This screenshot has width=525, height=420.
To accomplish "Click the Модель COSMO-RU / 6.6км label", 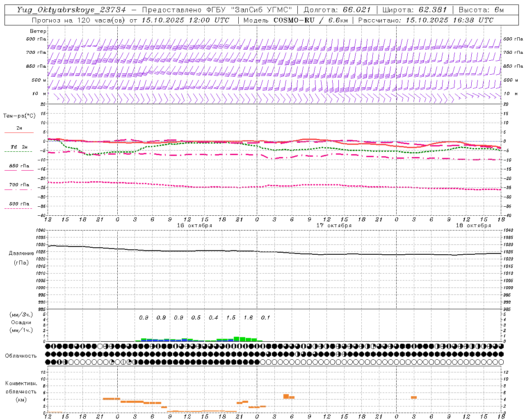I will pos(295,20).
